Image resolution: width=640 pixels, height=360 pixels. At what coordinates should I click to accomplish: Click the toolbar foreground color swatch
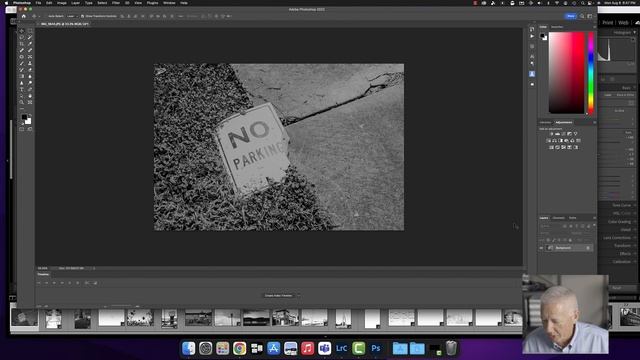(24, 117)
